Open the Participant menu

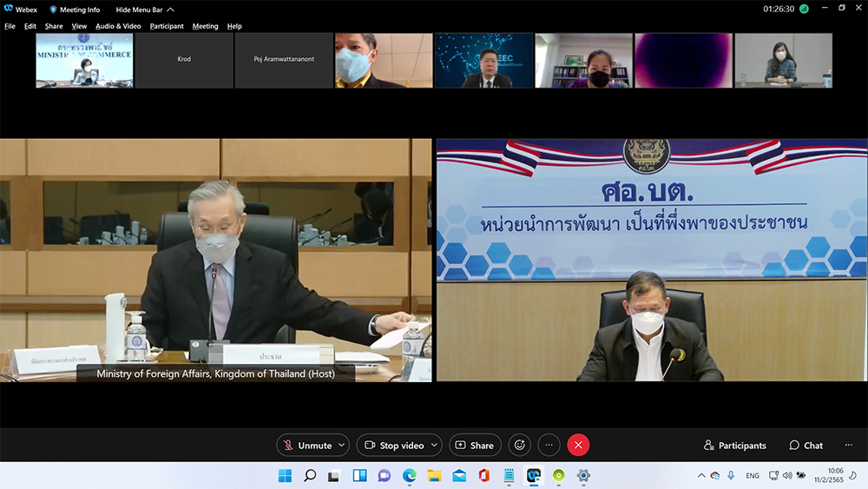[167, 26]
